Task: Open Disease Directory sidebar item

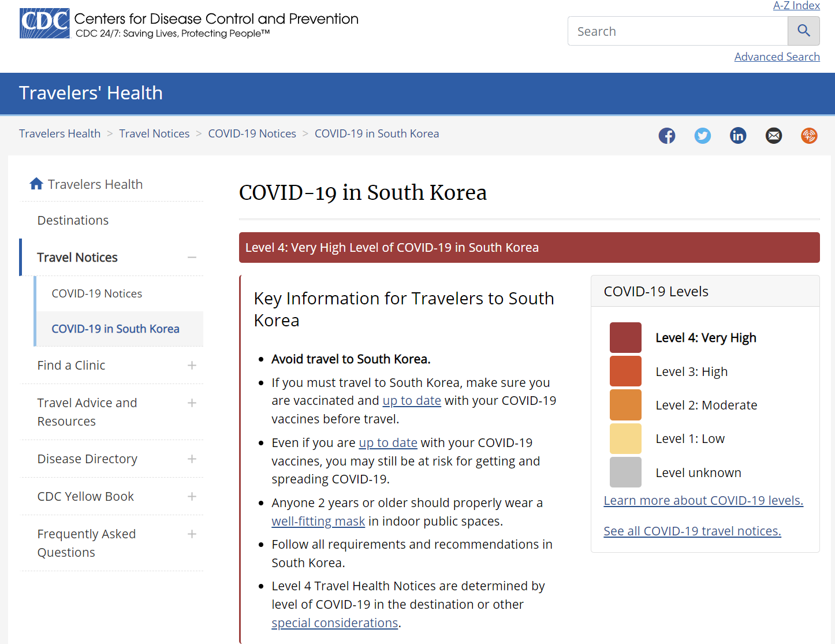Action: (x=87, y=459)
